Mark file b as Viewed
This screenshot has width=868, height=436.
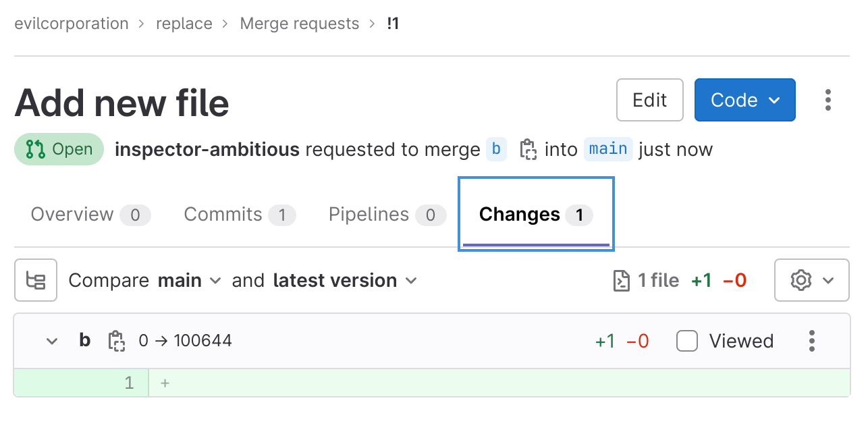687,341
